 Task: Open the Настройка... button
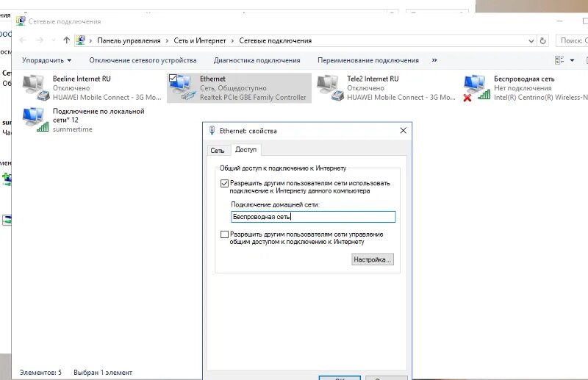tap(373, 259)
